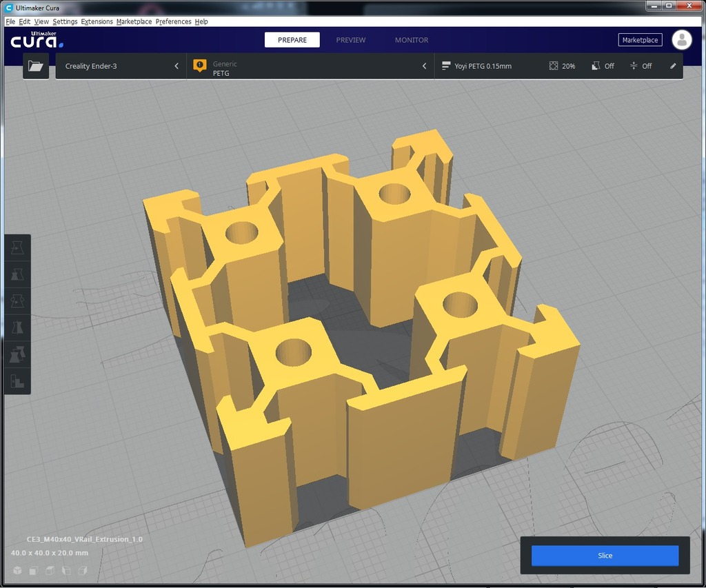Switch to the PREPARE stage tab
Image resolution: width=706 pixels, height=588 pixels.
(x=292, y=39)
